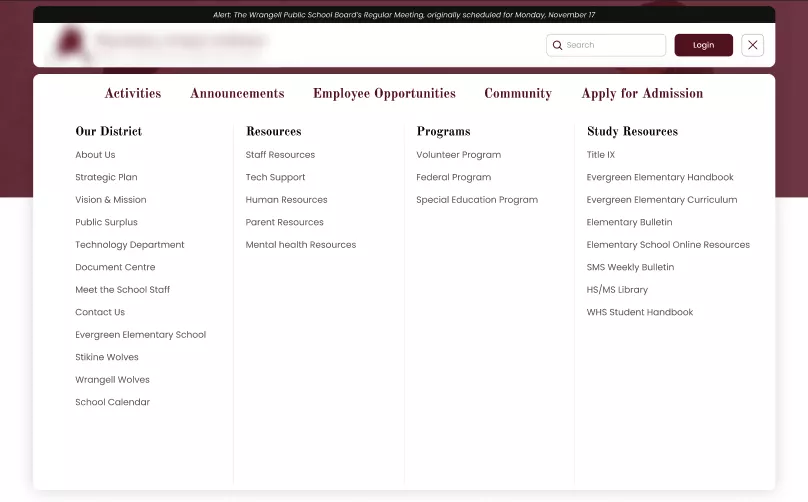Click the school logo in header

pos(72,44)
